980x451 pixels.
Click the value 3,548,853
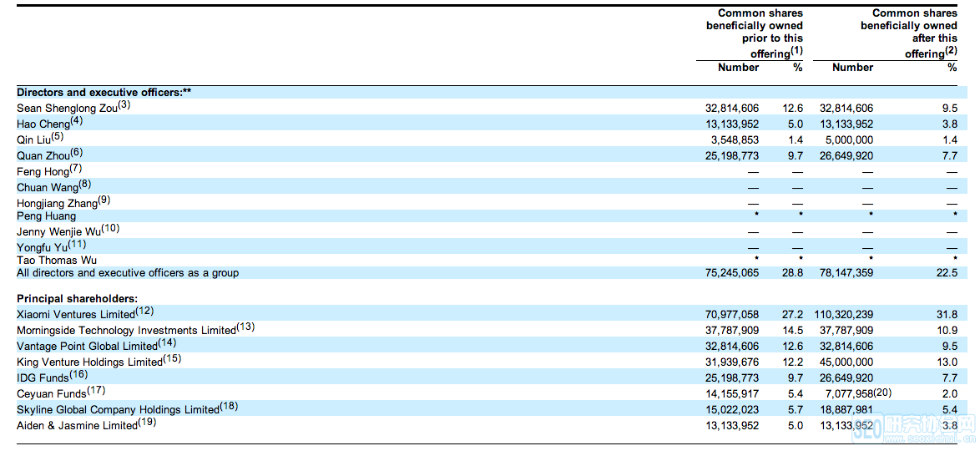click(x=735, y=140)
